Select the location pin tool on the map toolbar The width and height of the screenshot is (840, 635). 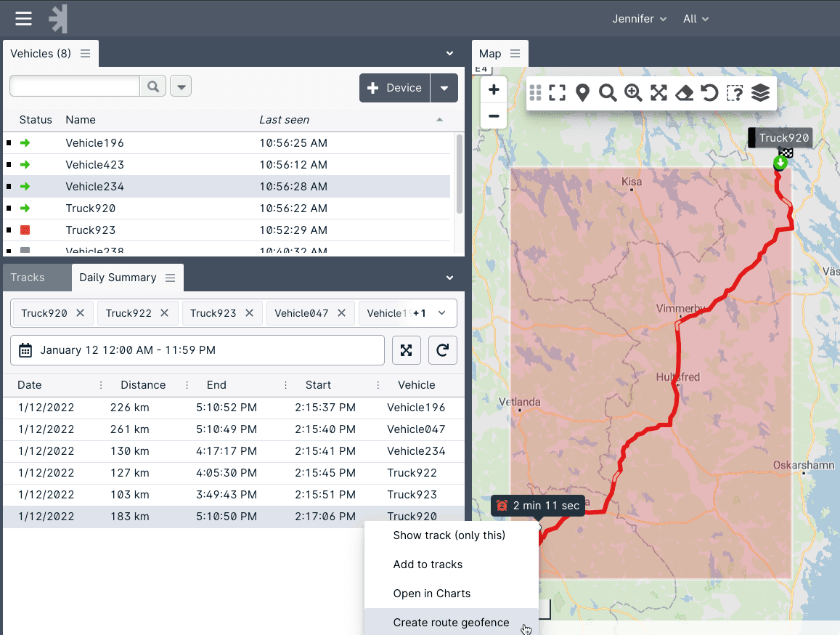coord(582,93)
